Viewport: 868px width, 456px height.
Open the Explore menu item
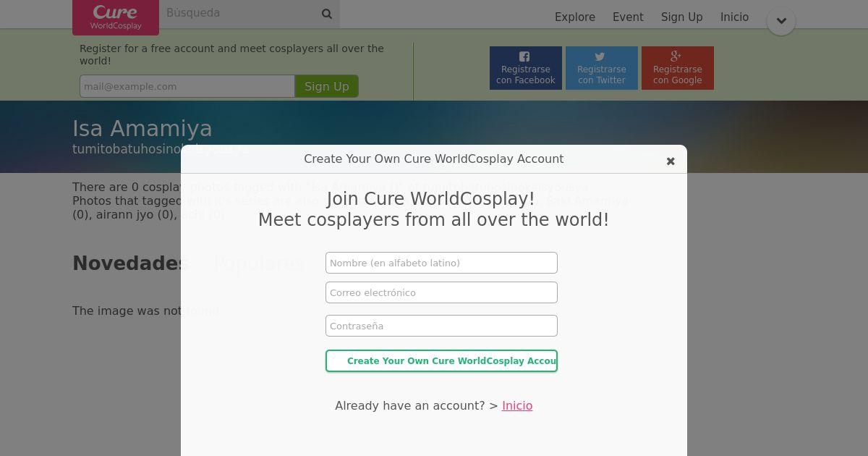pyautogui.click(x=575, y=17)
